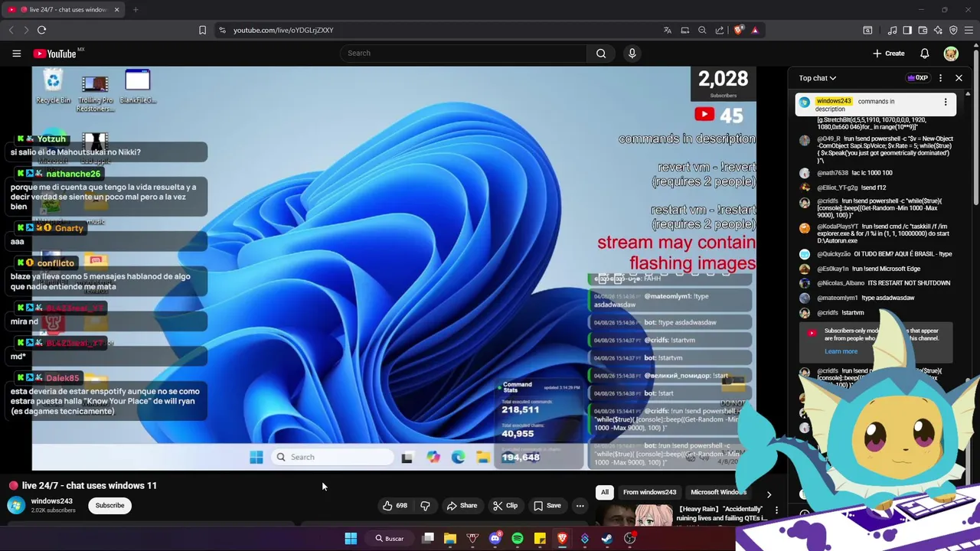
Task: Open pinned message options kebab menu
Action: (946, 102)
